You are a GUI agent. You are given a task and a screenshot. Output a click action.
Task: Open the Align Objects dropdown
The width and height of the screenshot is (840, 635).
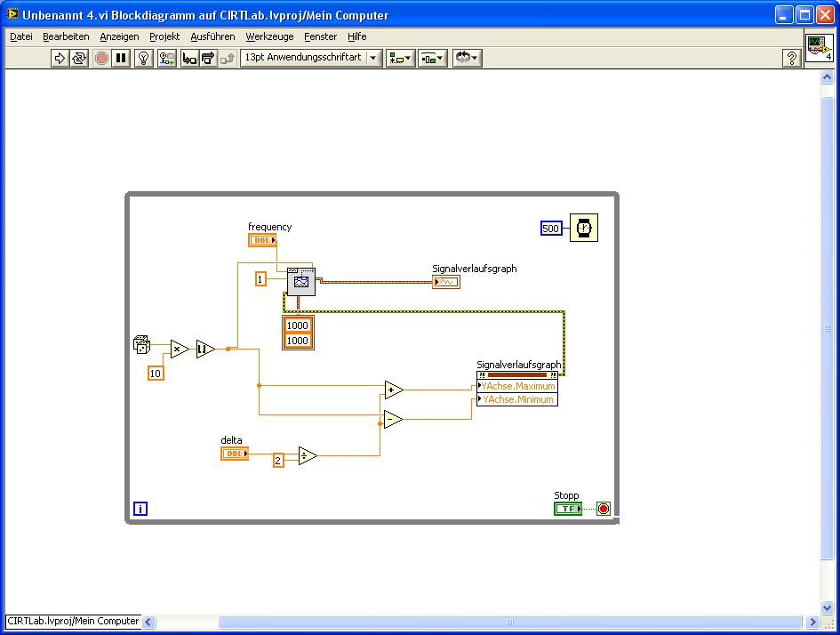pos(399,58)
